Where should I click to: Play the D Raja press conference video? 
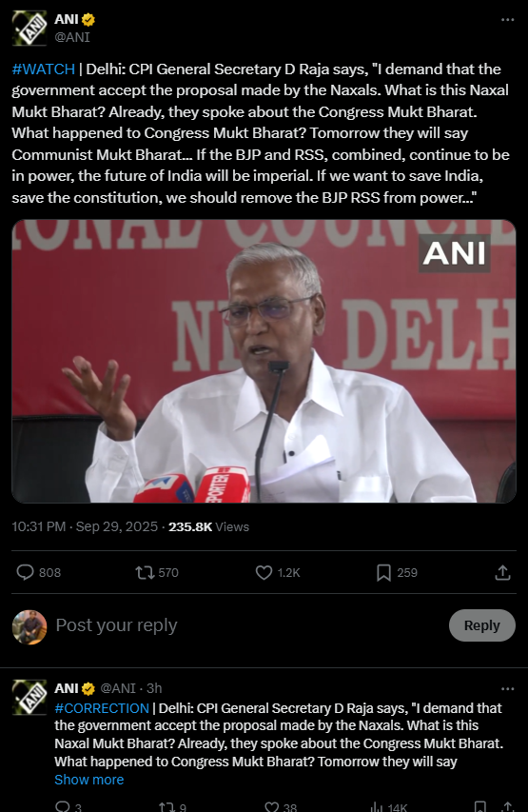[x=264, y=361]
